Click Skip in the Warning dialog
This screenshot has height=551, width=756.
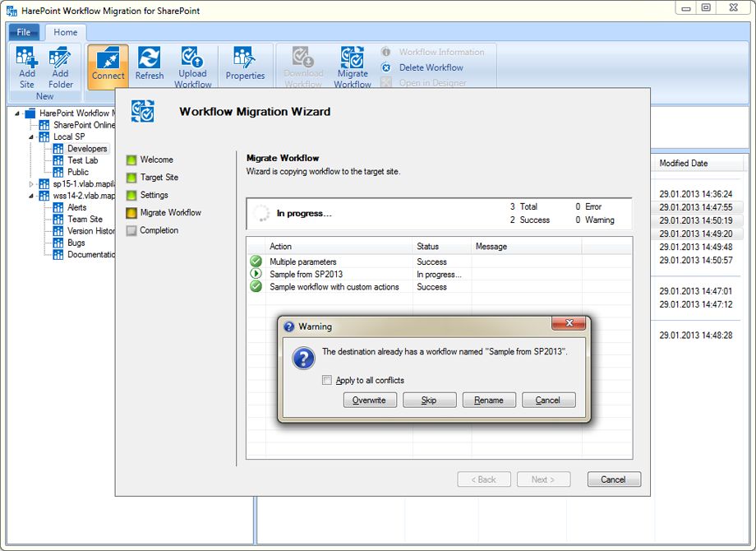click(x=429, y=400)
